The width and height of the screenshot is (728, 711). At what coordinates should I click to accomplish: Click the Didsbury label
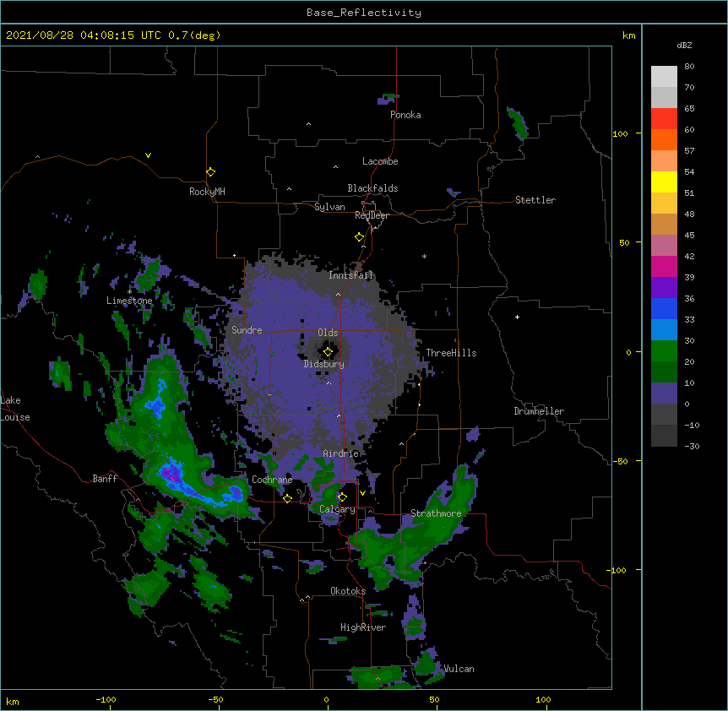tap(323, 364)
